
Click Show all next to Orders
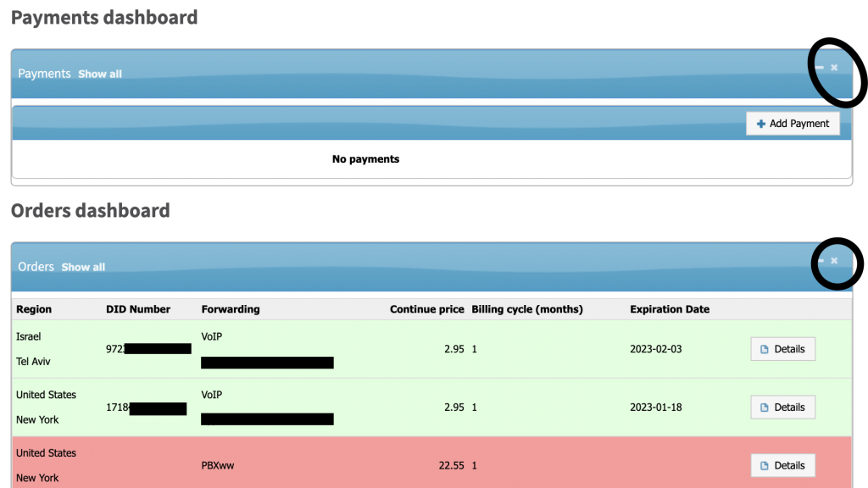83,267
